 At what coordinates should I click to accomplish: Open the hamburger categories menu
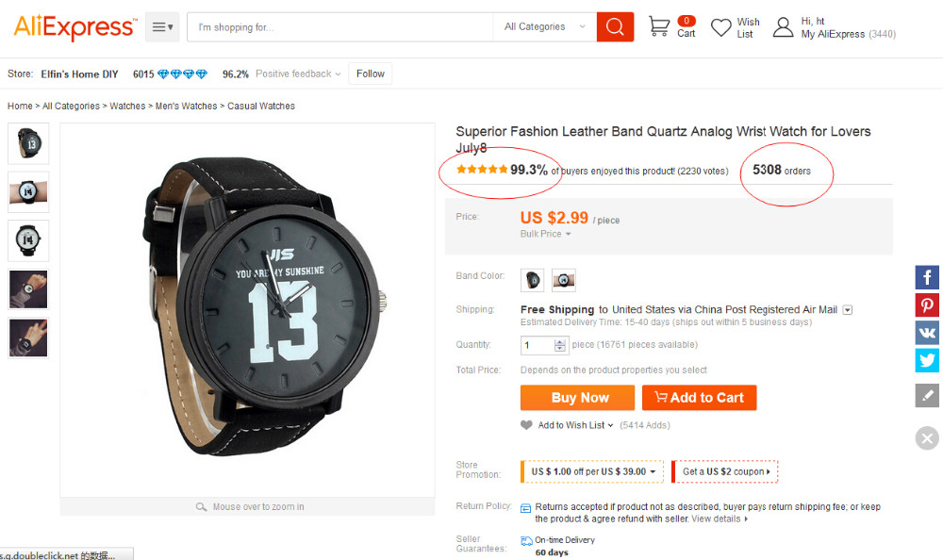point(163,27)
